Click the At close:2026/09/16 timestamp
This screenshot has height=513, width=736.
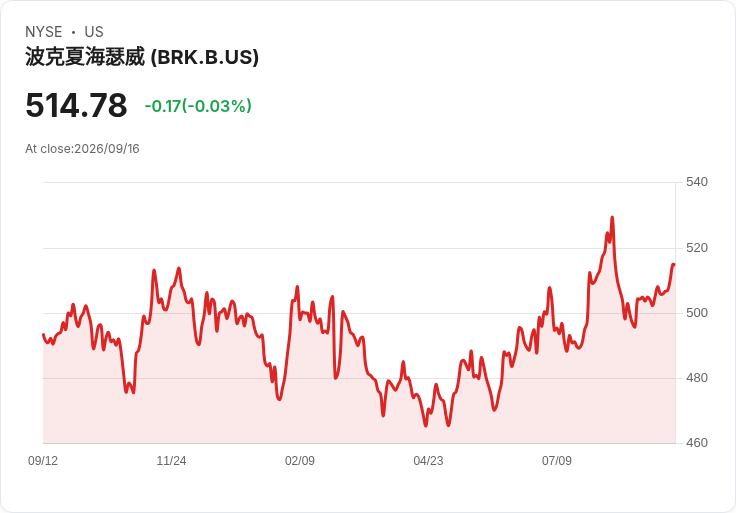click(82, 149)
